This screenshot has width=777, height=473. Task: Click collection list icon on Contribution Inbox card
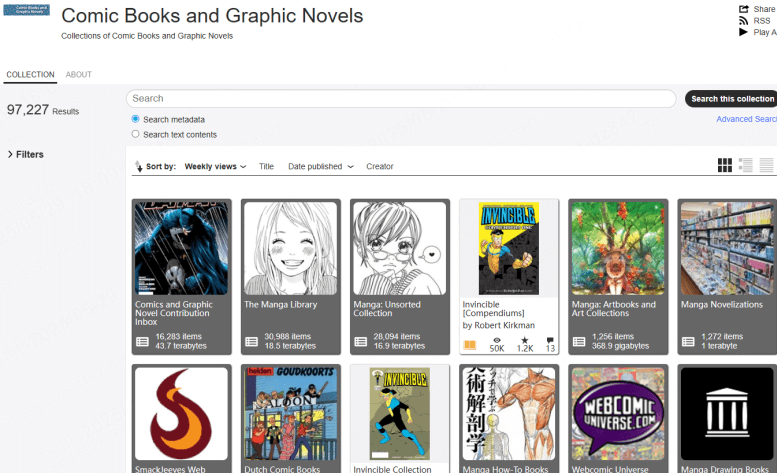coord(143,341)
